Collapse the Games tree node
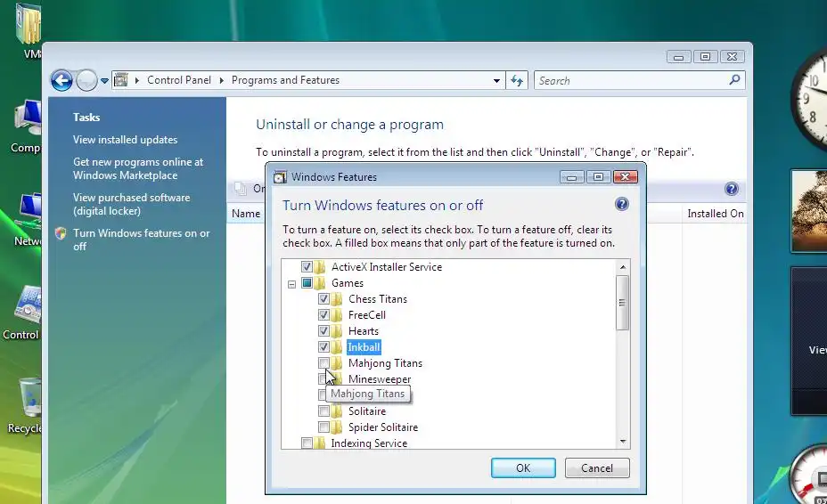827x504 pixels. tap(291, 284)
